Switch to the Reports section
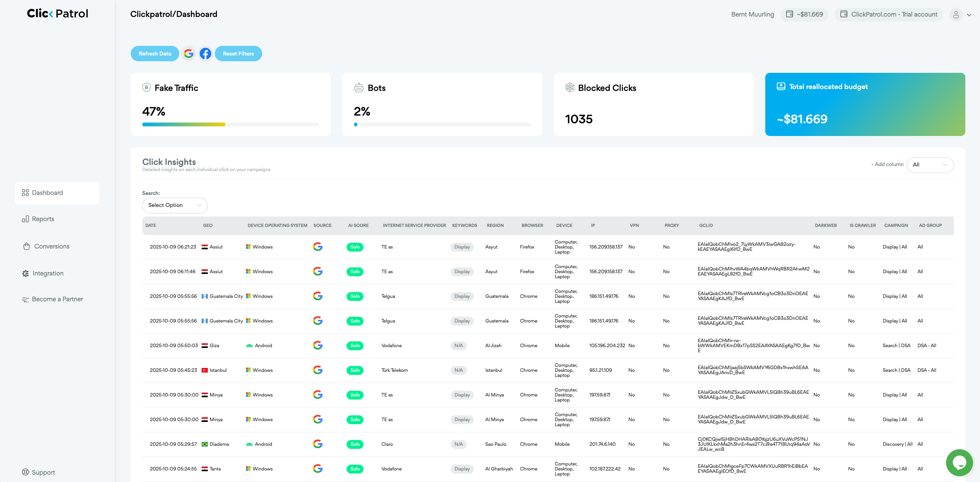Screen dimensions: 980x482 [x=43, y=219]
